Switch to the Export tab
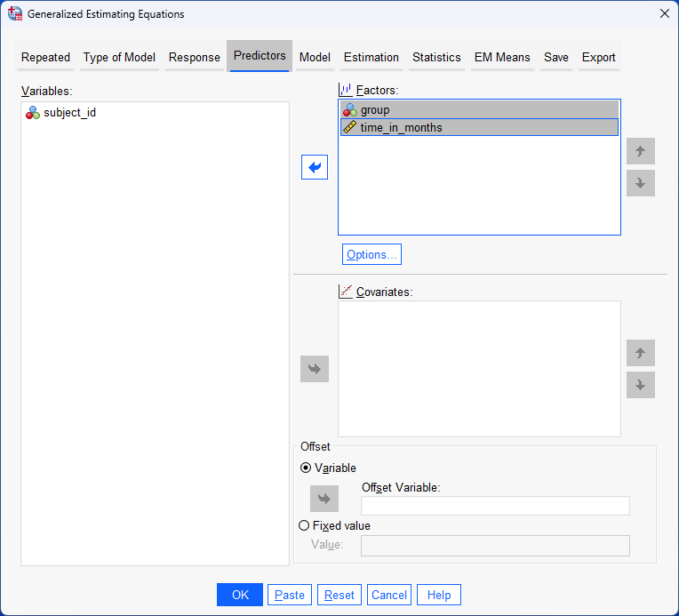Screen dimensions: 679x616 point(598,57)
